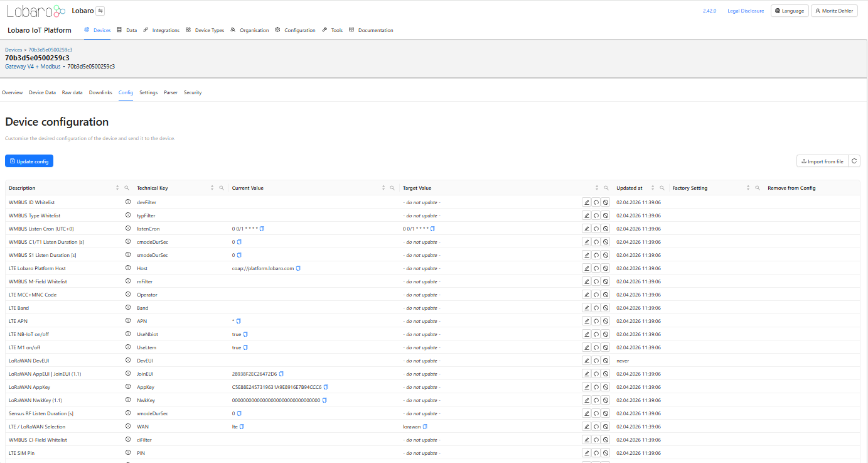Show info for LTE MCC+MNC Code
Screen dimensions: 868x463
[x=128, y=295]
